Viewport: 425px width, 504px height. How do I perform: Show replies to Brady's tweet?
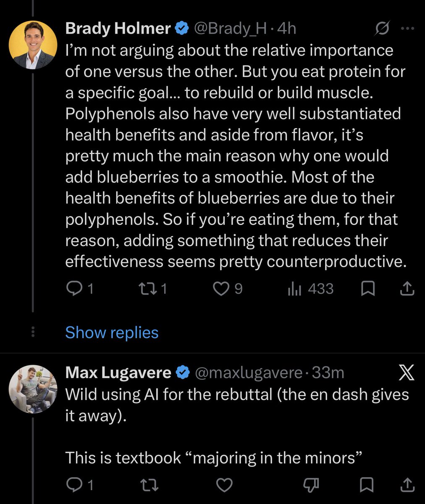[x=112, y=333]
